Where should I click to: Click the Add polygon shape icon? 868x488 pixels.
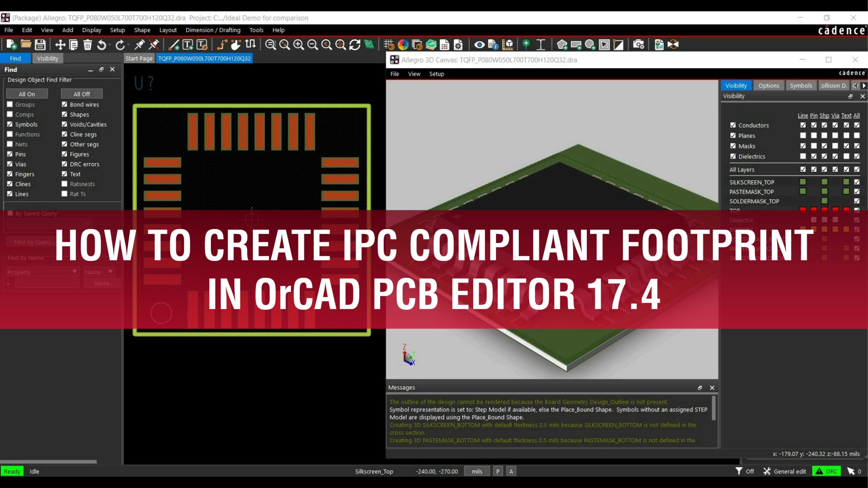(562, 44)
